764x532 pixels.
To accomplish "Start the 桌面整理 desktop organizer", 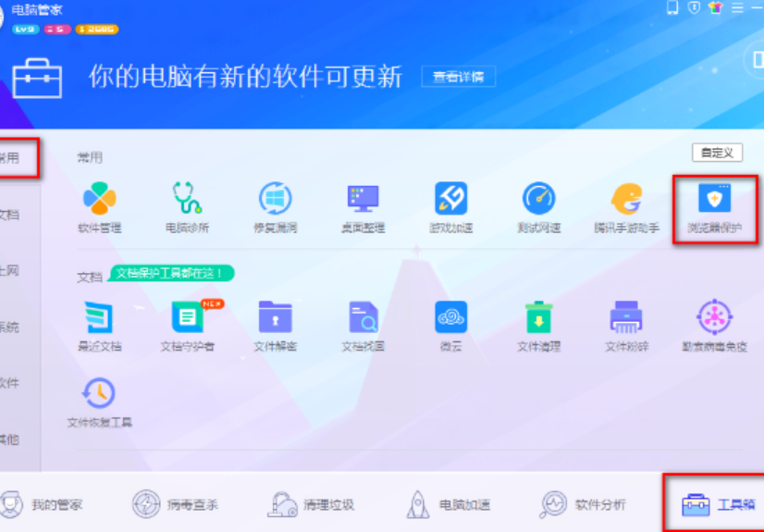I will (363, 207).
